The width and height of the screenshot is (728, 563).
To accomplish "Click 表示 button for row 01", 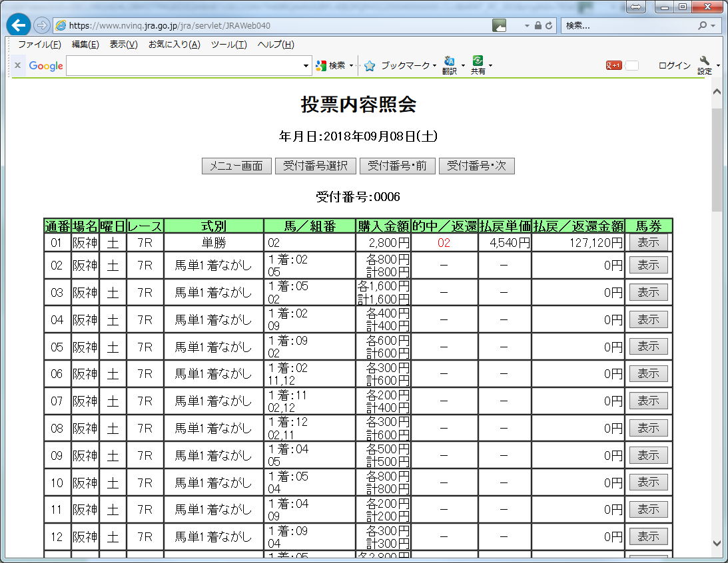I will click(649, 242).
